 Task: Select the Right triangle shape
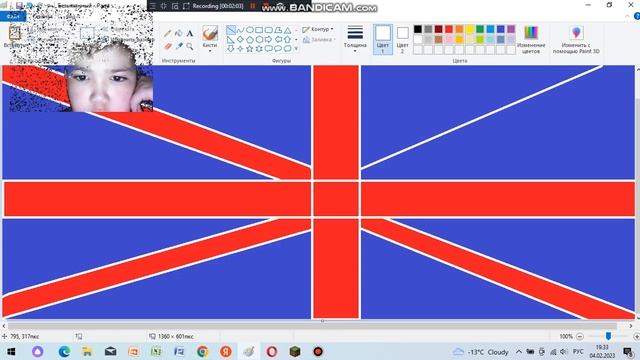point(231,40)
